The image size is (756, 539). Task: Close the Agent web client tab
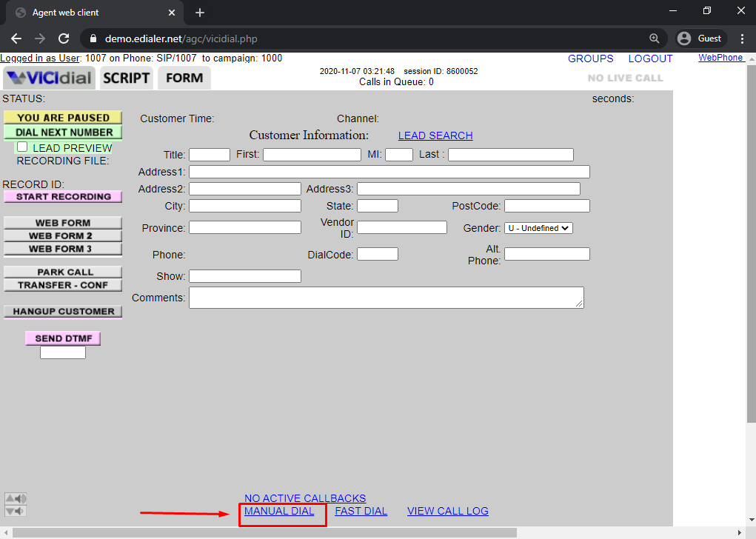point(172,13)
